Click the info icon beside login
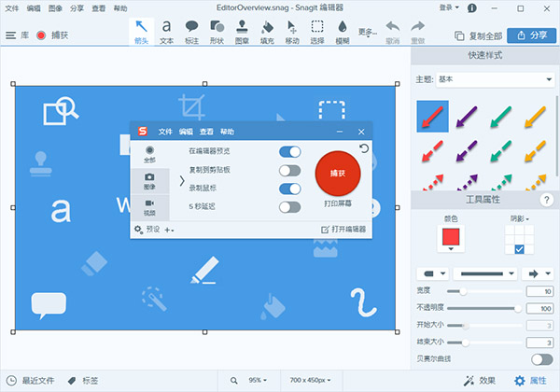Image resolution: width=560 pixels, height=392 pixels. [x=472, y=8]
